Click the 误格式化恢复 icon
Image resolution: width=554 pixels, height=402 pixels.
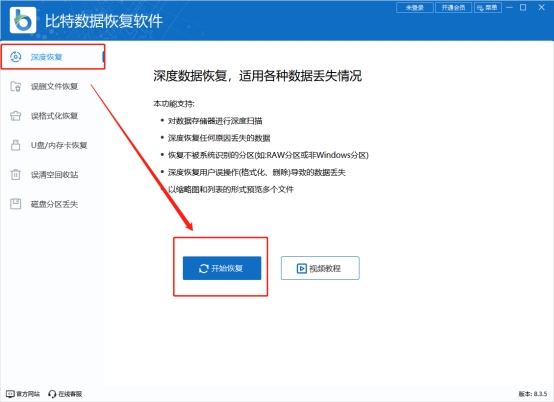click(16, 116)
